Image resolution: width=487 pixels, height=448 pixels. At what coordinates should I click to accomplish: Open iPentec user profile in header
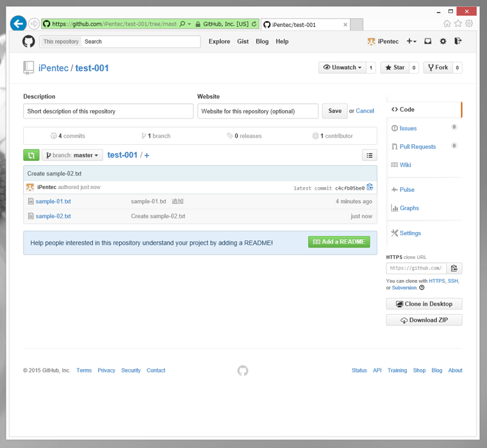383,41
